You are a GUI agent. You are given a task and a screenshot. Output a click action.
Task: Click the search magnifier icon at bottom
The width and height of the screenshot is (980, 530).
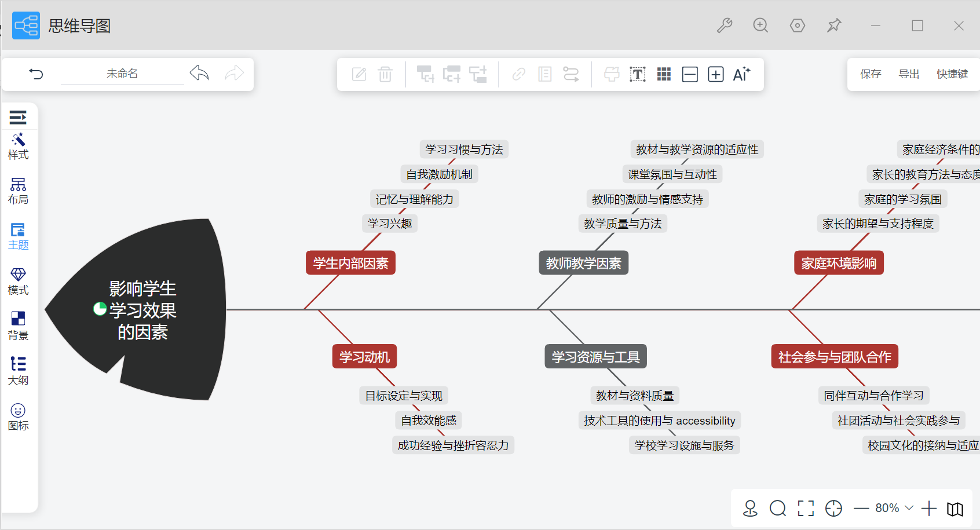778,509
